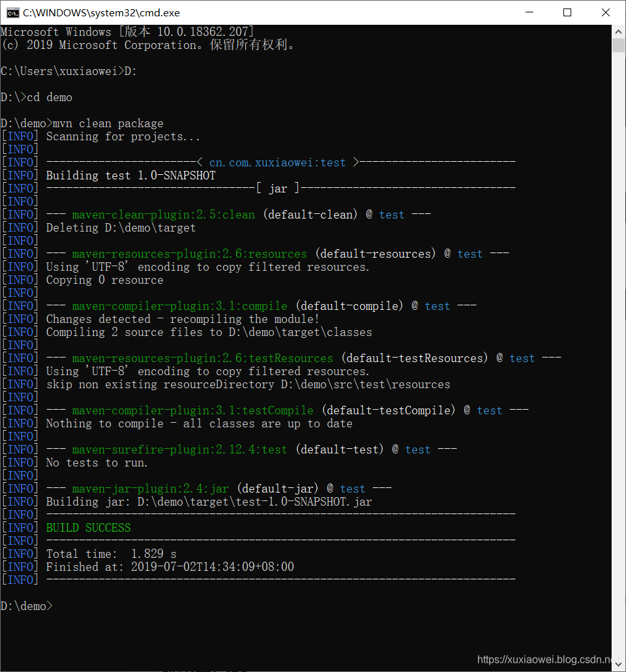
Task: Close the cmd.exe window
Action: (606, 12)
